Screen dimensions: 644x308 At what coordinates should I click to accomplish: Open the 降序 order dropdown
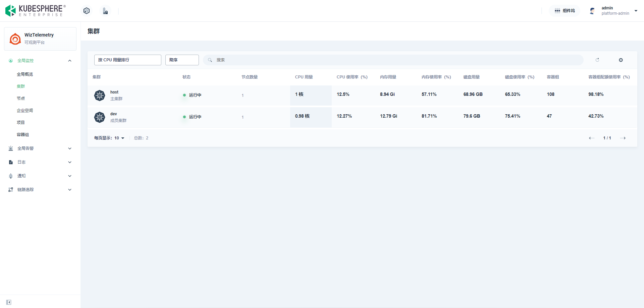(x=182, y=60)
